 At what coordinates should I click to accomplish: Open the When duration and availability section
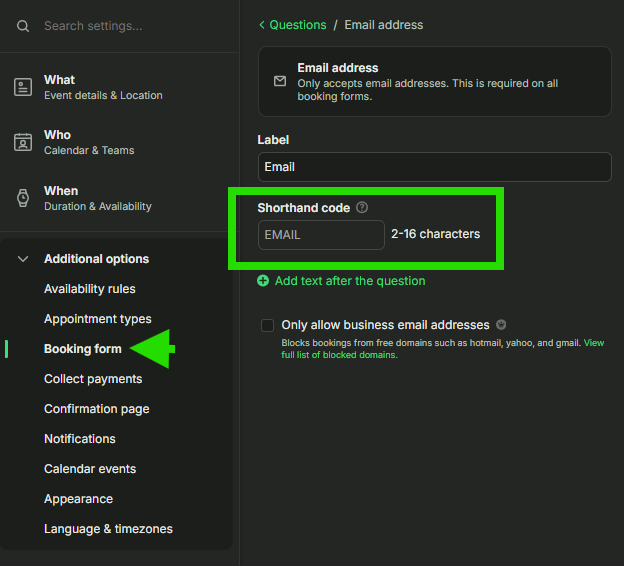(x=97, y=198)
